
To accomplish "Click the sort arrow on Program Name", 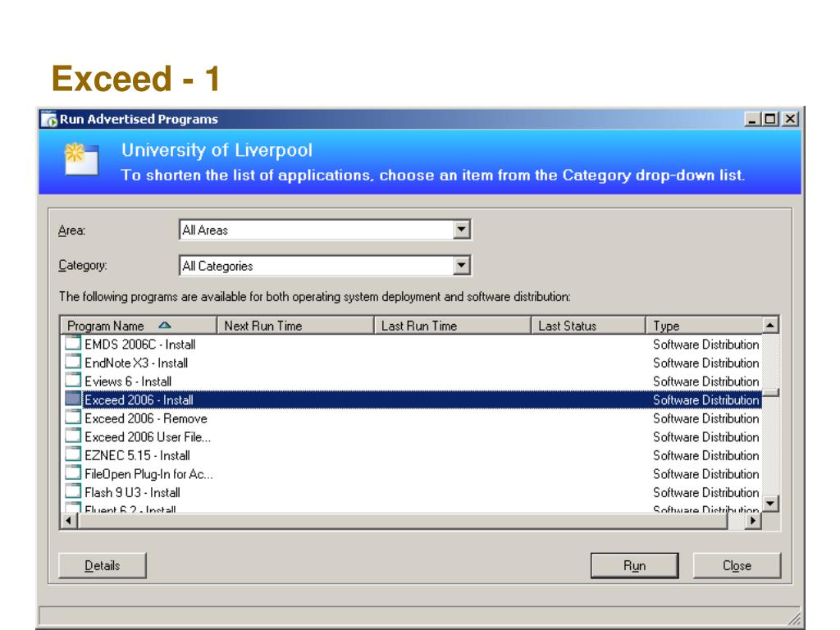I will point(164,325).
